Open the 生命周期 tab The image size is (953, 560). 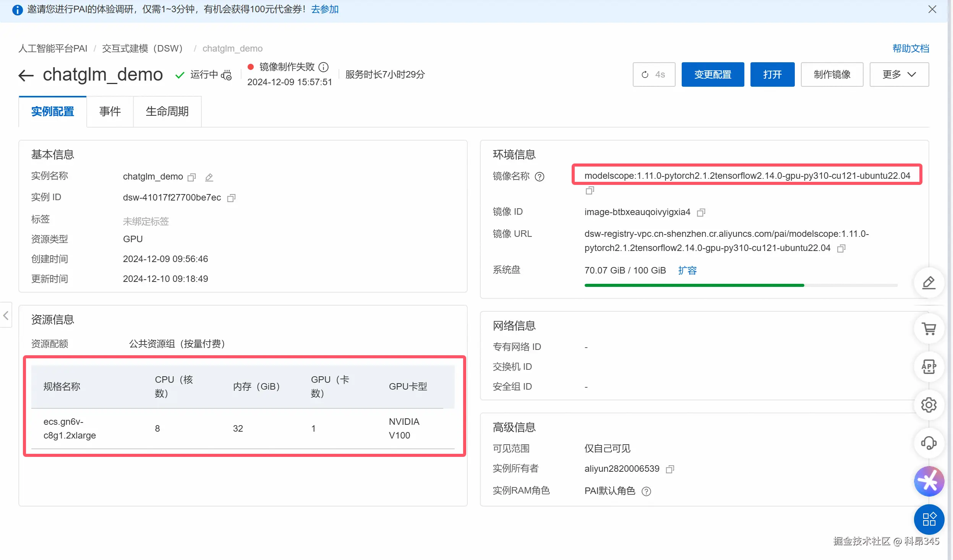(167, 111)
